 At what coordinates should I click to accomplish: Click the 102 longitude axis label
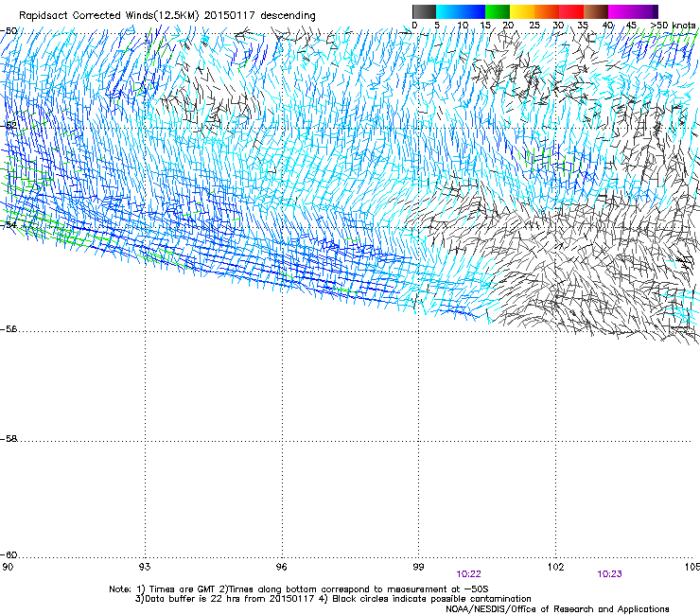pos(556,567)
